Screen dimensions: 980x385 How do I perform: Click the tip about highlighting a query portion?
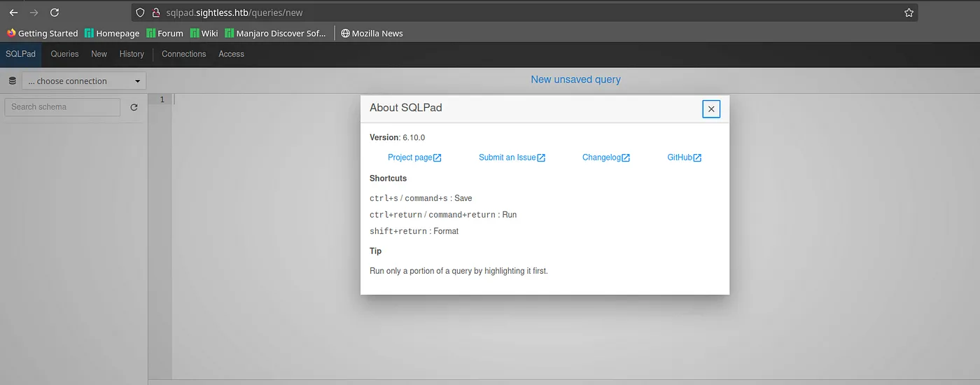458,271
